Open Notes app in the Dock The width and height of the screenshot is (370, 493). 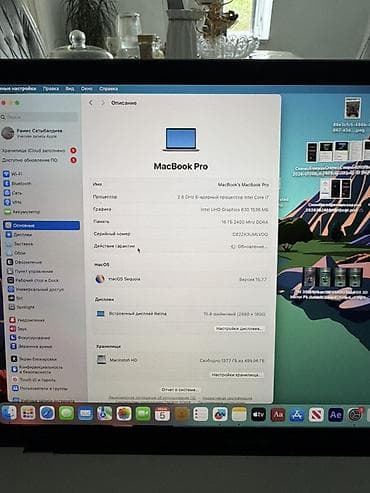pyautogui.click(x=239, y=414)
